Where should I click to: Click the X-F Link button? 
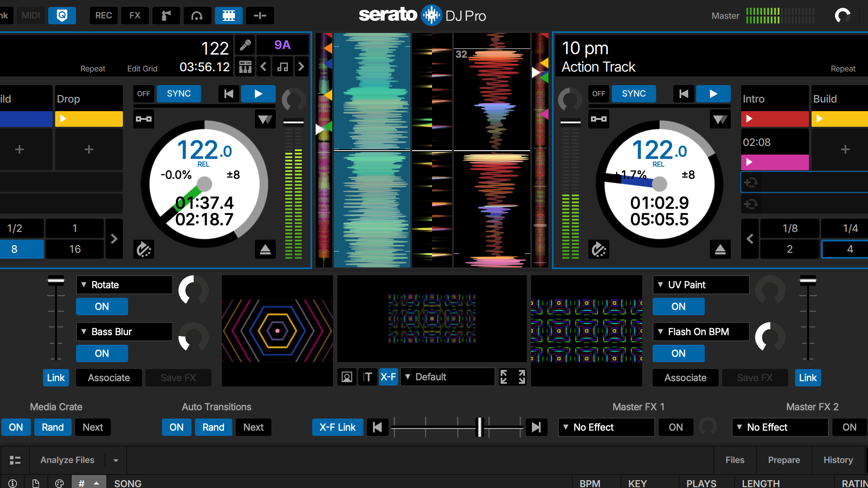338,427
